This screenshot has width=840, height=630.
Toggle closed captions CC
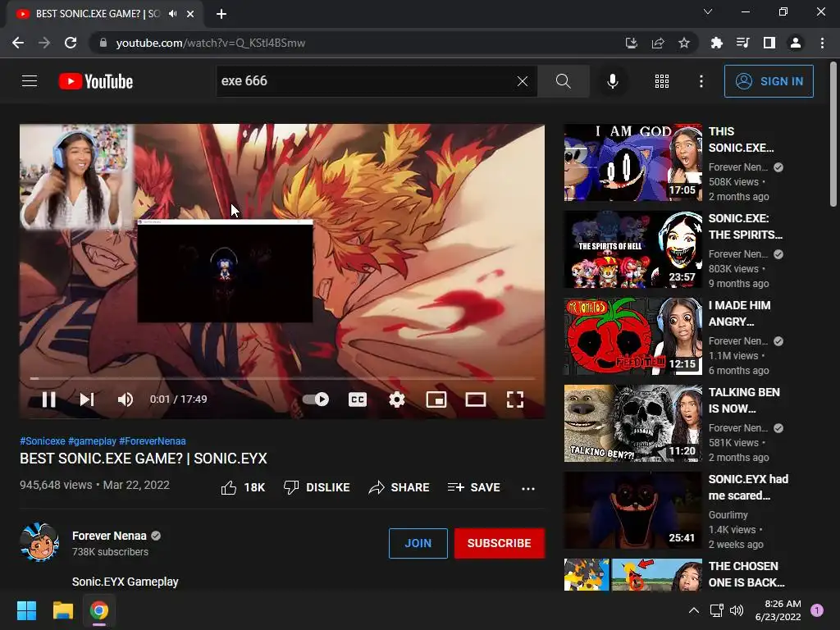tap(358, 399)
